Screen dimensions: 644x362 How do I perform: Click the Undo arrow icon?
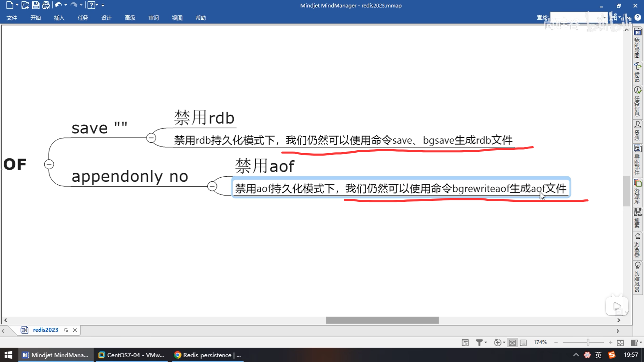(58, 5)
